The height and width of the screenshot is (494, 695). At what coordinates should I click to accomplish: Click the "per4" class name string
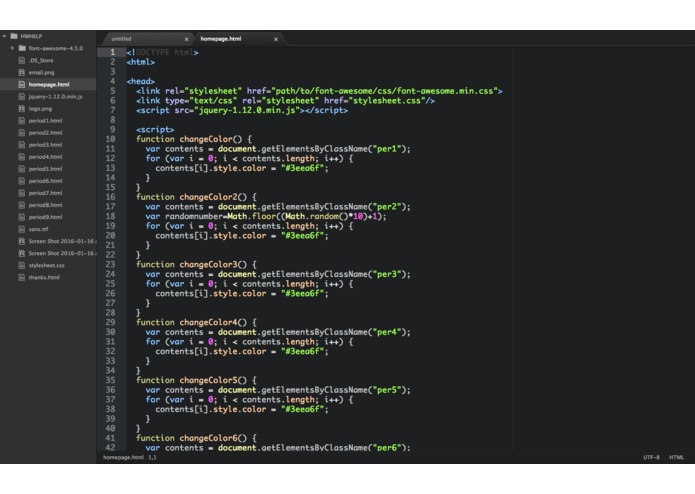tap(389, 332)
